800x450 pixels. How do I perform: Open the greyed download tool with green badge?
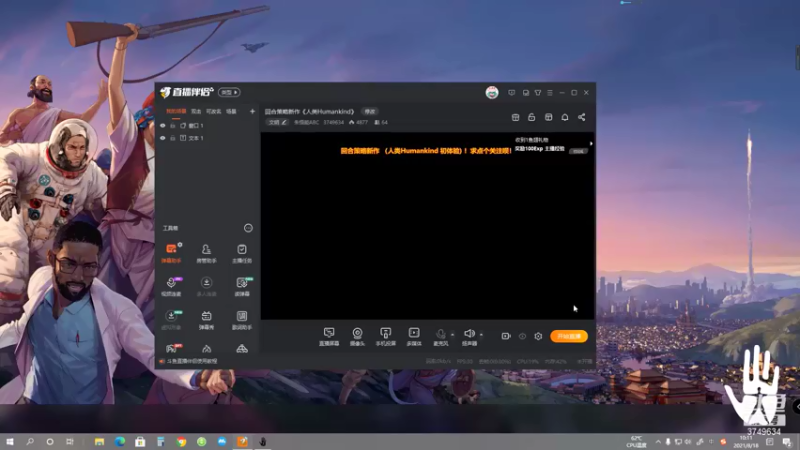171,320
